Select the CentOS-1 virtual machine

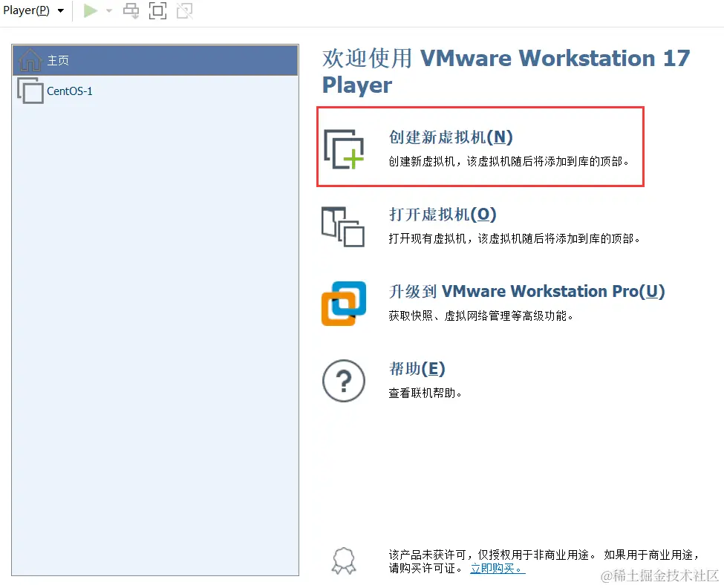pos(155,91)
